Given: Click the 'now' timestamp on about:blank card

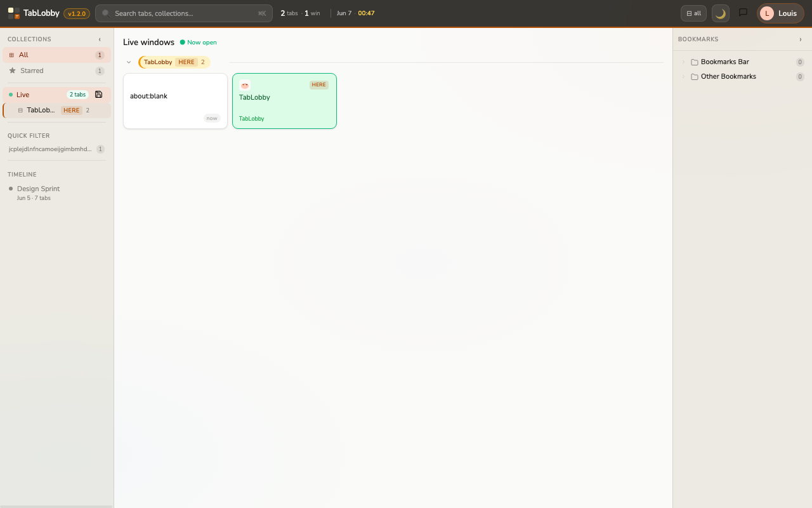Looking at the screenshot, I should (212, 118).
